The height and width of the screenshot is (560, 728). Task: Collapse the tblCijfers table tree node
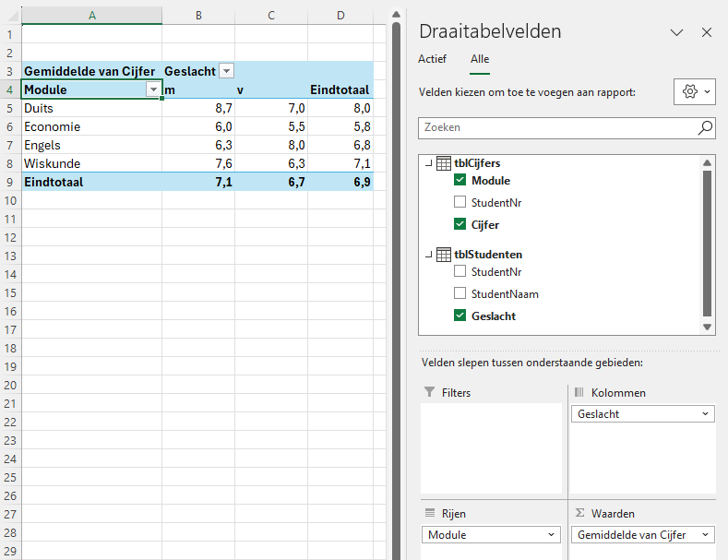[428, 164]
